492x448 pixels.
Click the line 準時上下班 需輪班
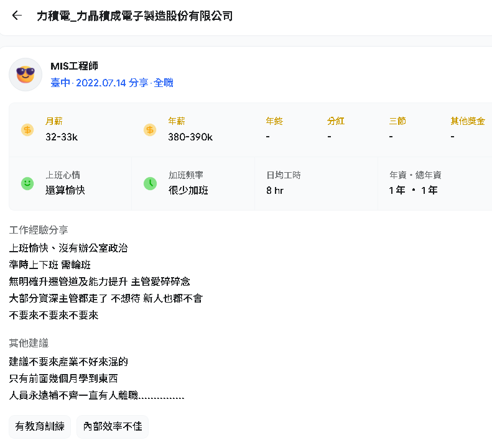click(50, 265)
